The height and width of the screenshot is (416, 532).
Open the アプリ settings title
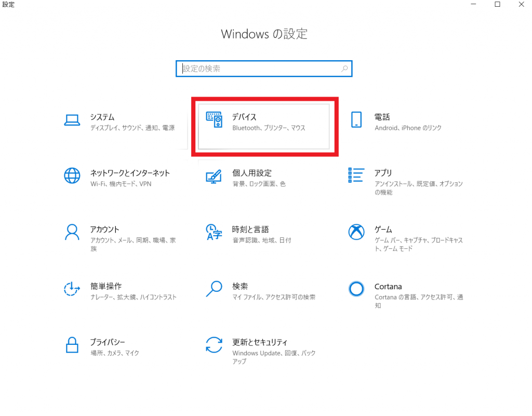pos(383,173)
